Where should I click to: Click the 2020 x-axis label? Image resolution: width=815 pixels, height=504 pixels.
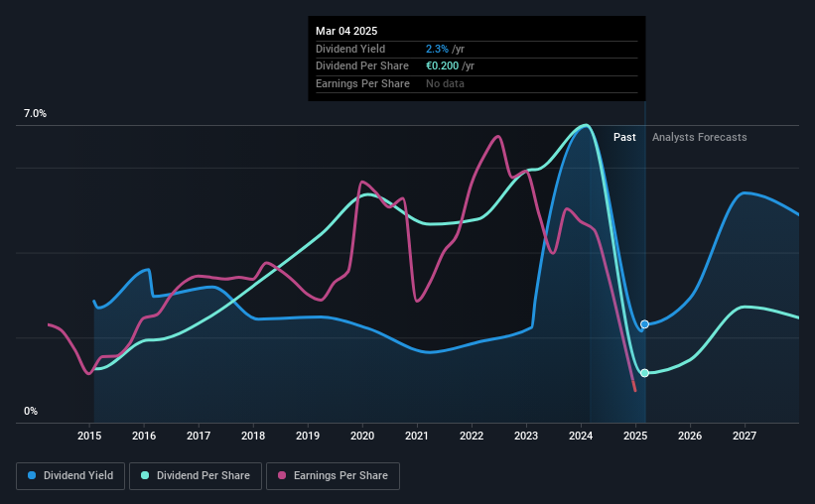point(362,436)
